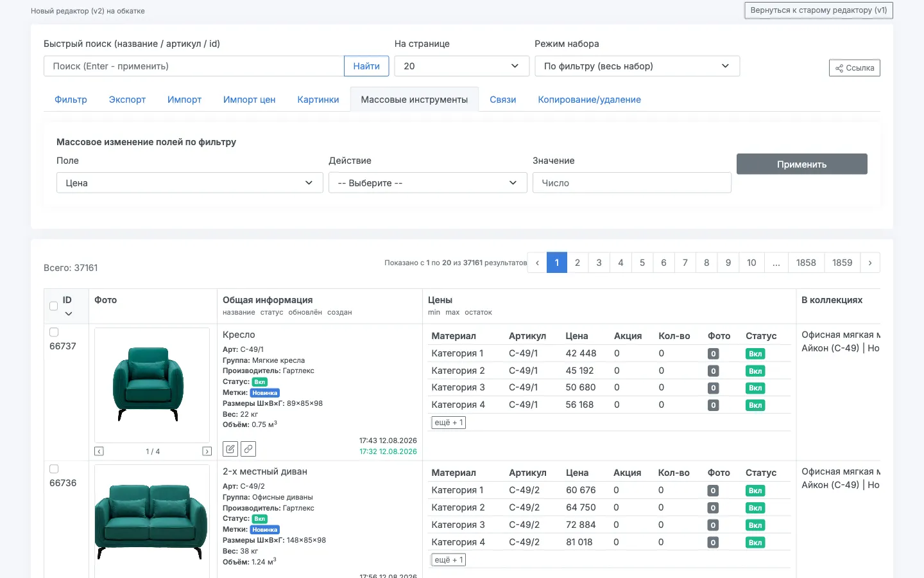Click the share icon button Ссылка
Image resolution: width=924 pixels, height=578 pixels.
pos(854,68)
